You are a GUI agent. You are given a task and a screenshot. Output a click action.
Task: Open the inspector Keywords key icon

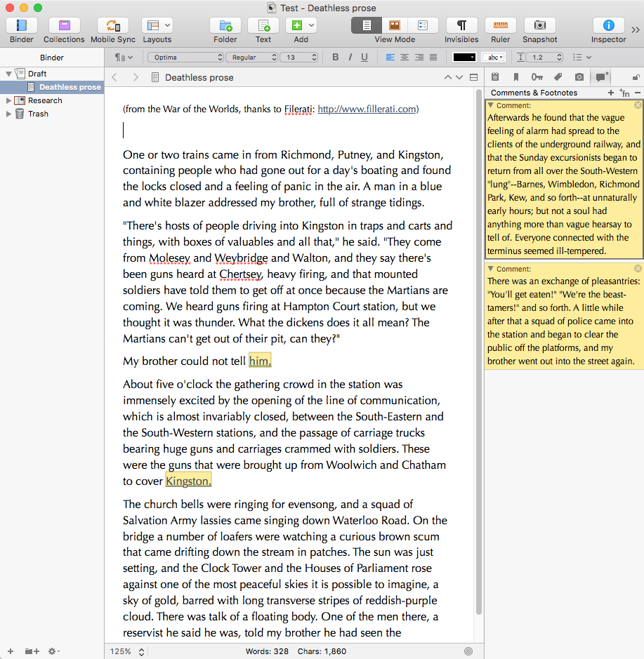[537, 77]
